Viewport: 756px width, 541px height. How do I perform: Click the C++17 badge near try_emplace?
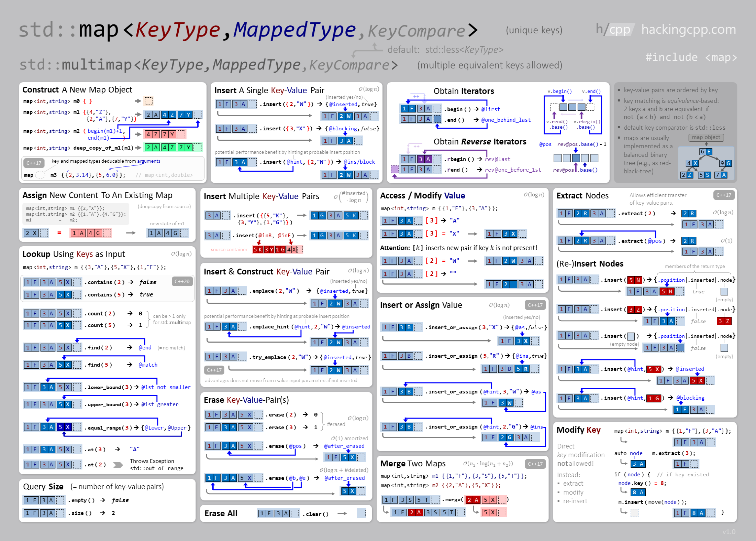[214, 370]
